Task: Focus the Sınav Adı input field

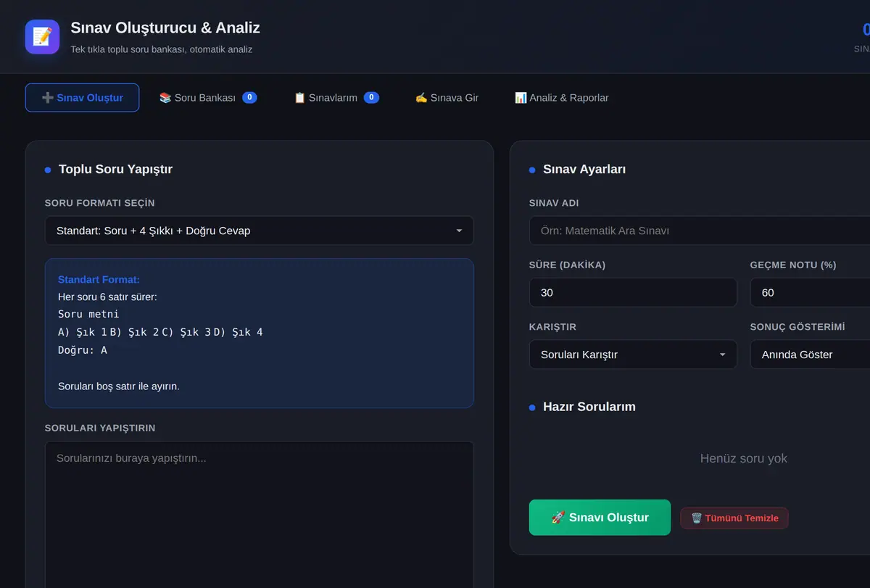Action: (700, 231)
